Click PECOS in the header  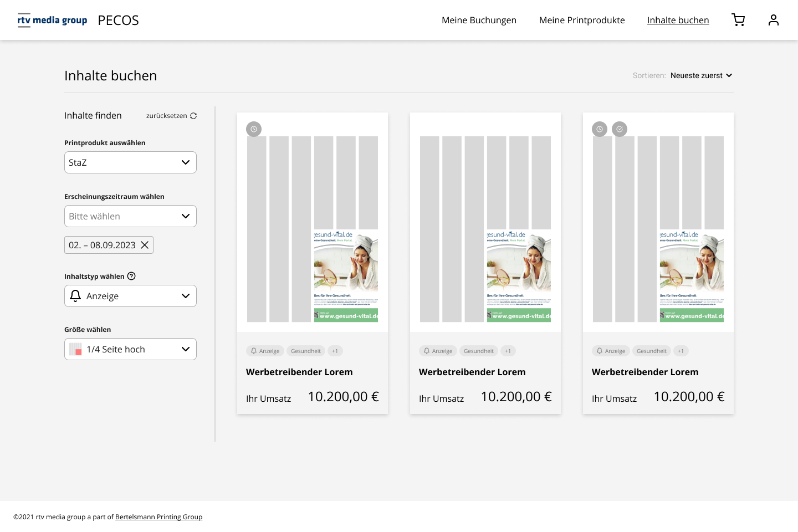point(118,21)
